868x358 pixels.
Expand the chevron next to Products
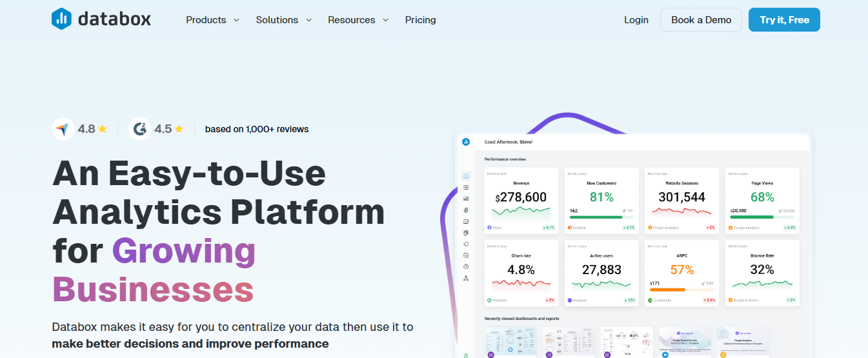(236, 20)
